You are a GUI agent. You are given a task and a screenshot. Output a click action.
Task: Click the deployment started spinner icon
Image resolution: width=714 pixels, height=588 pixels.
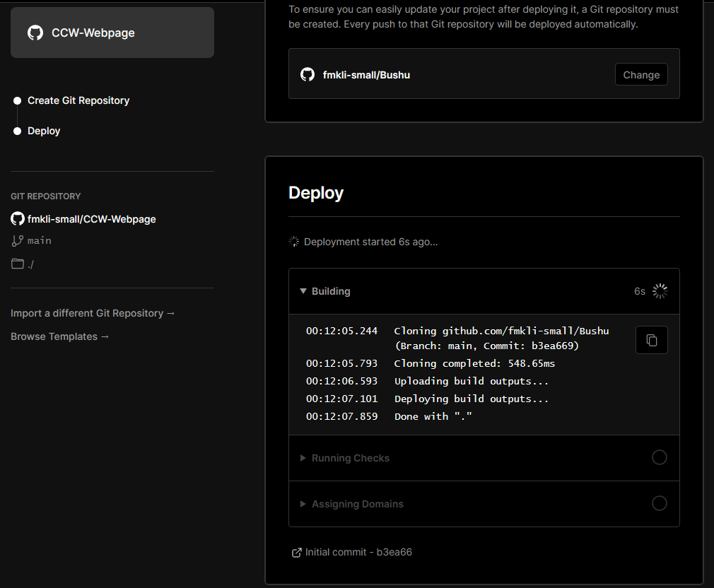294,242
